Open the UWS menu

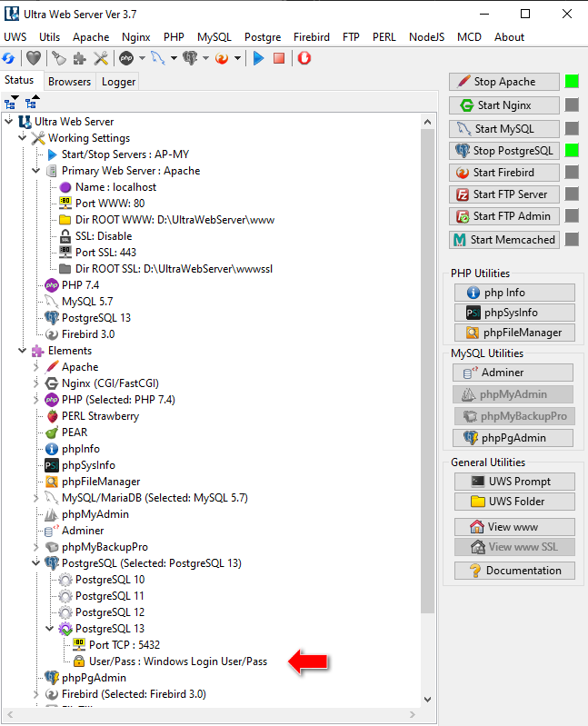[15, 37]
